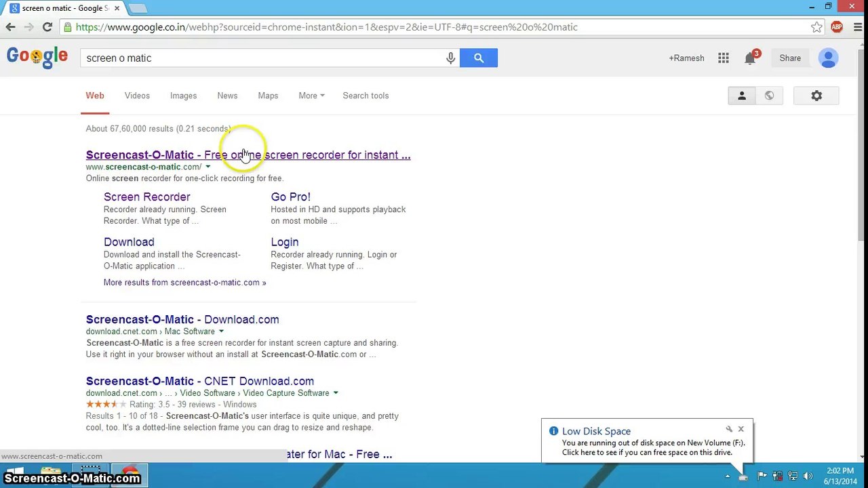Viewport: 868px width, 488px height.
Task: Submit search with the blue magnifier button
Action: pos(479,58)
